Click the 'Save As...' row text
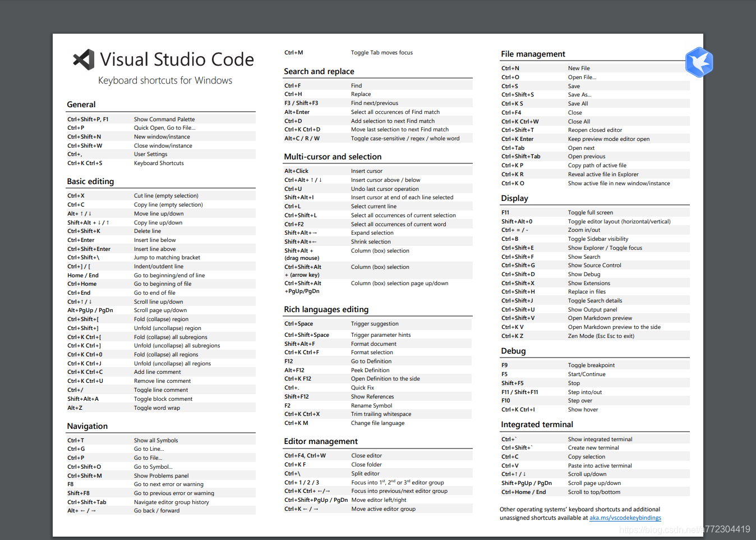The width and height of the screenshot is (756, 540). click(580, 95)
